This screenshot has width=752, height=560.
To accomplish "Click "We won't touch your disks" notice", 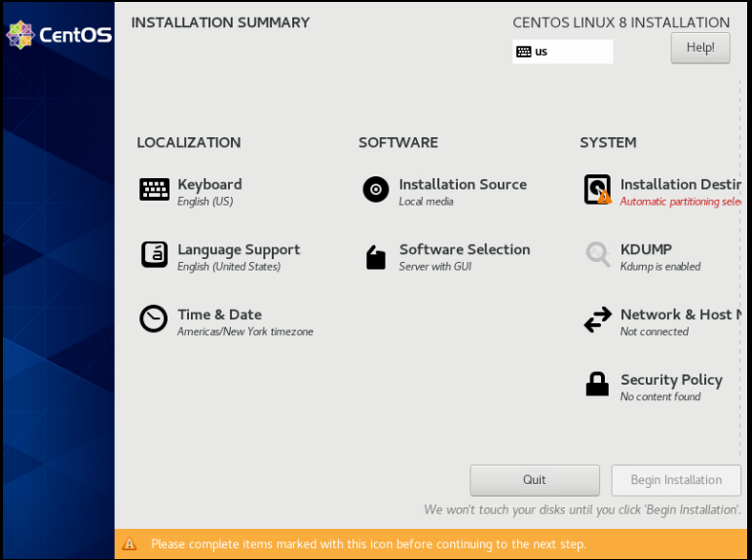I will (583, 509).
